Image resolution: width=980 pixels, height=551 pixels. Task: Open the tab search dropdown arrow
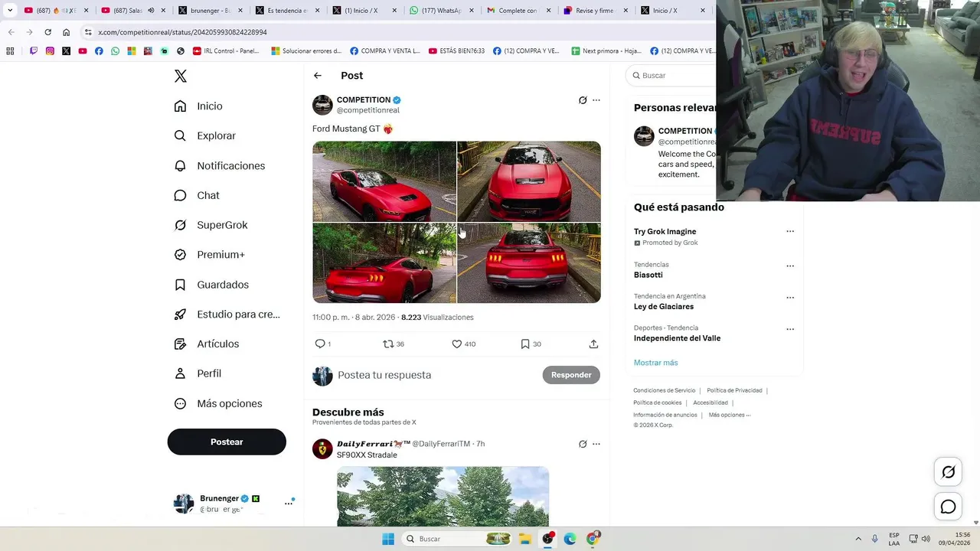[x=10, y=11]
